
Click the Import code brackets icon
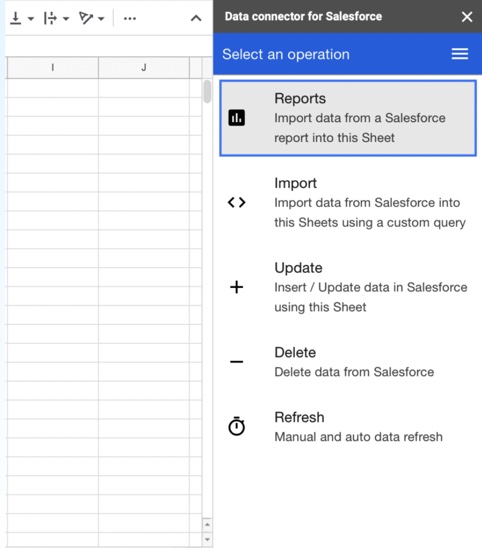[237, 202]
